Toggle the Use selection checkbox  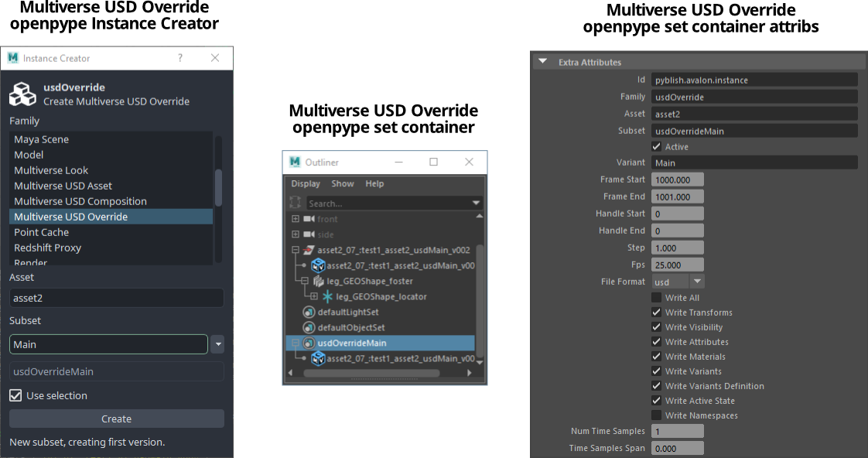(x=15, y=395)
